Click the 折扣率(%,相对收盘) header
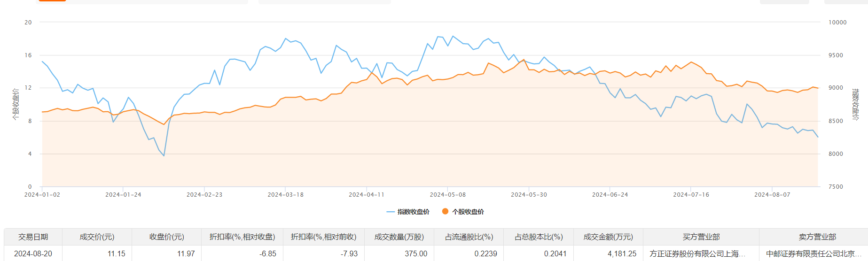Viewport: 868px width, 261px height. click(242, 237)
